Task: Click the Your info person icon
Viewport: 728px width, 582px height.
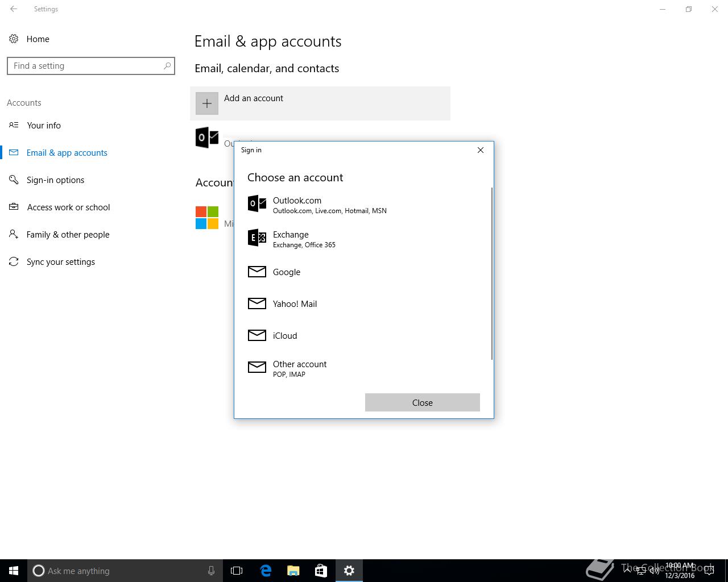Action: click(x=14, y=125)
